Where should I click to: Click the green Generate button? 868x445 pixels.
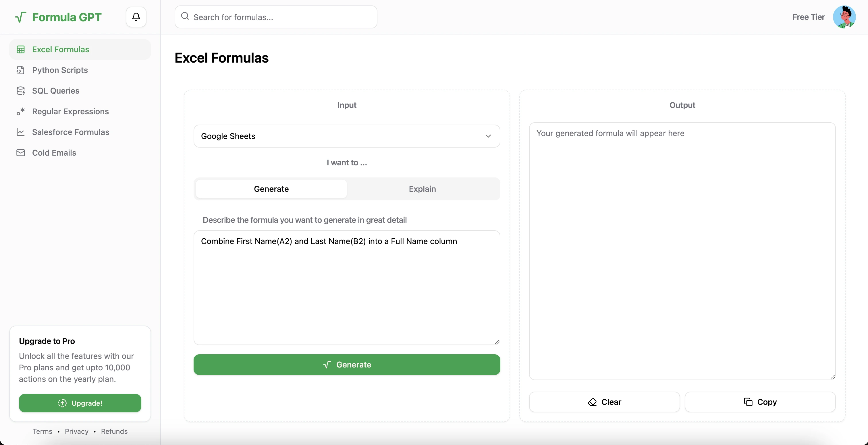coord(347,365)
